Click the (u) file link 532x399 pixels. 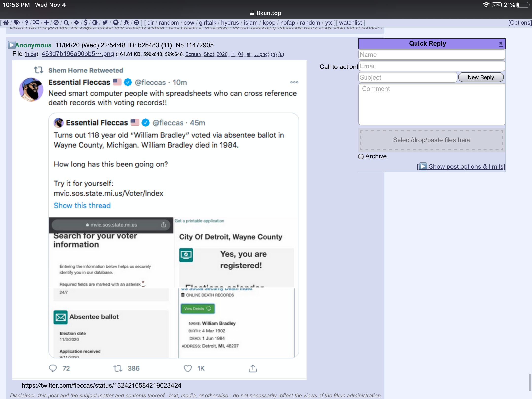tap(281, 54)
